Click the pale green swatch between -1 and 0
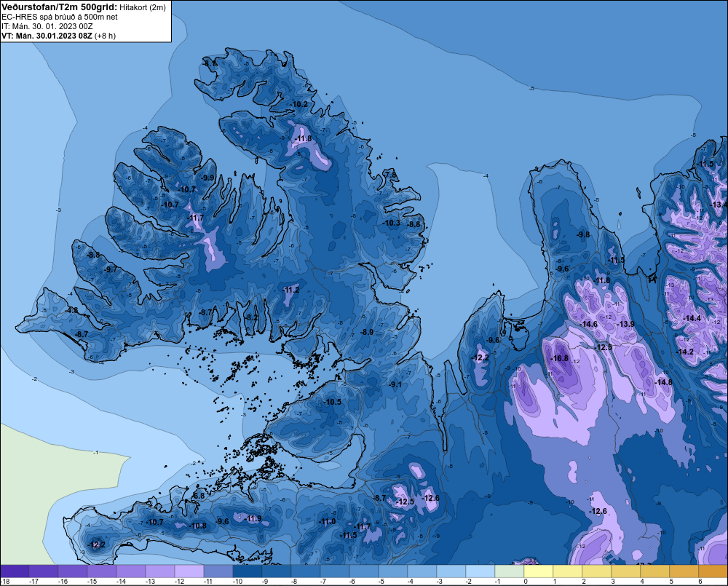Viewport: 728px width, 586px height. [x=510, y=571]
